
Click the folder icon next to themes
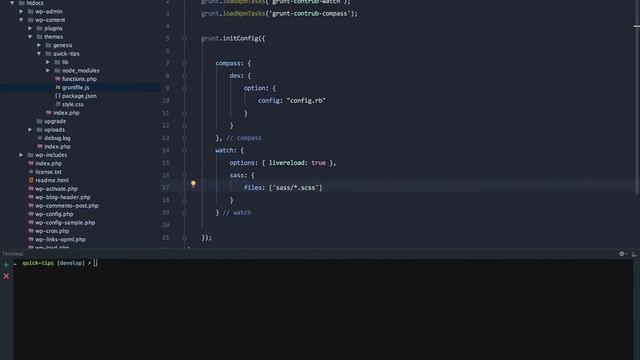(40, 37)
